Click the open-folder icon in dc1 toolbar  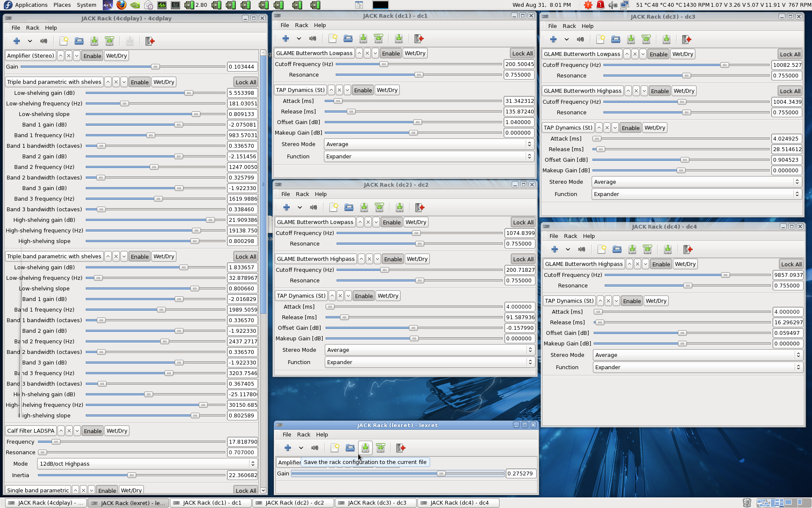coord(348,39)
